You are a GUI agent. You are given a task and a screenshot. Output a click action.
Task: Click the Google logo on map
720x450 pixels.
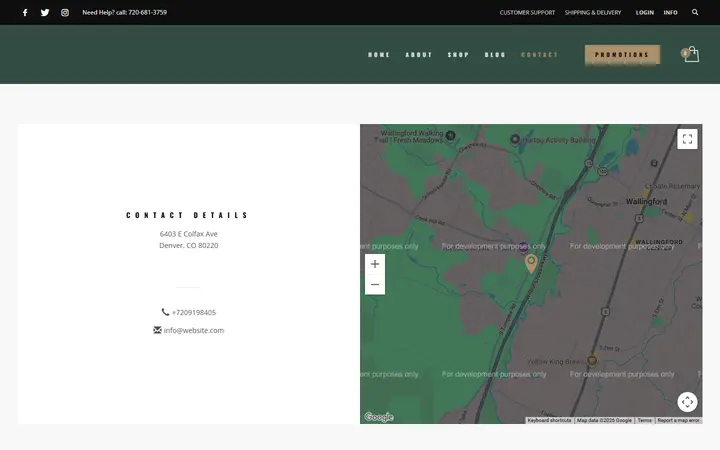379,417
